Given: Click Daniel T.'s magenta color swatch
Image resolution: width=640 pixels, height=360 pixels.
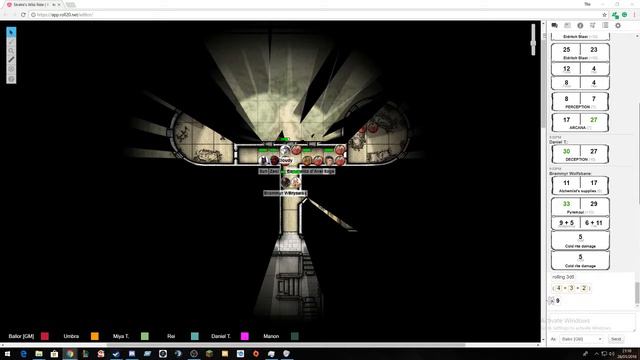Looking at the screenshot, I should (244, 336).
